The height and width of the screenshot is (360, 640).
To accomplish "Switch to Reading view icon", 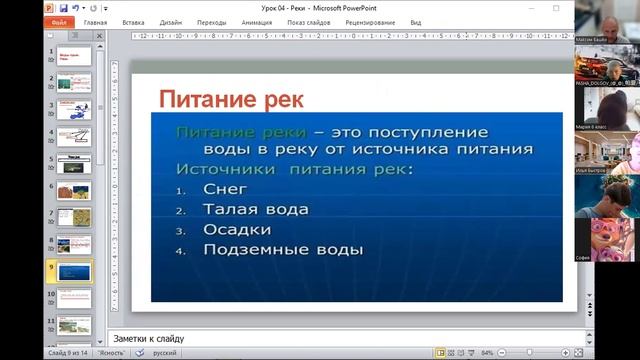I will click(461, 353).
